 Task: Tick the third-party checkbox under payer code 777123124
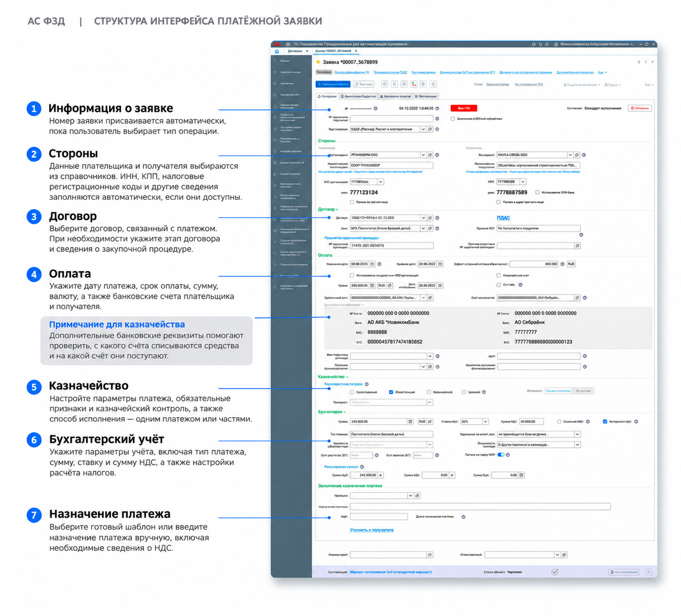click(352, 202)
